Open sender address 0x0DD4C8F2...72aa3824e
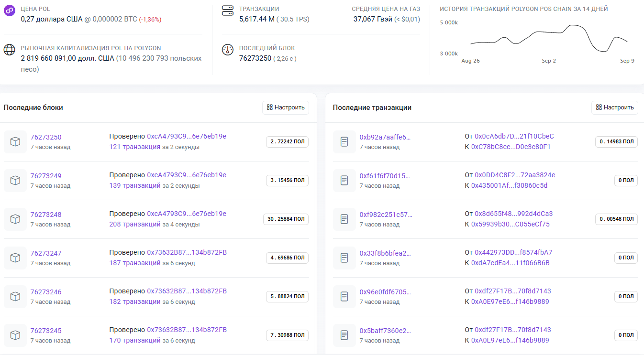 (515, 175)
